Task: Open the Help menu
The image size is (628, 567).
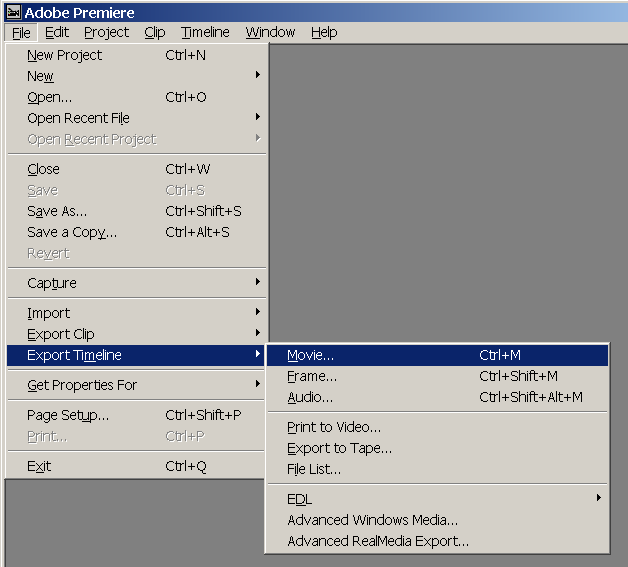Action: pos(324,32)
